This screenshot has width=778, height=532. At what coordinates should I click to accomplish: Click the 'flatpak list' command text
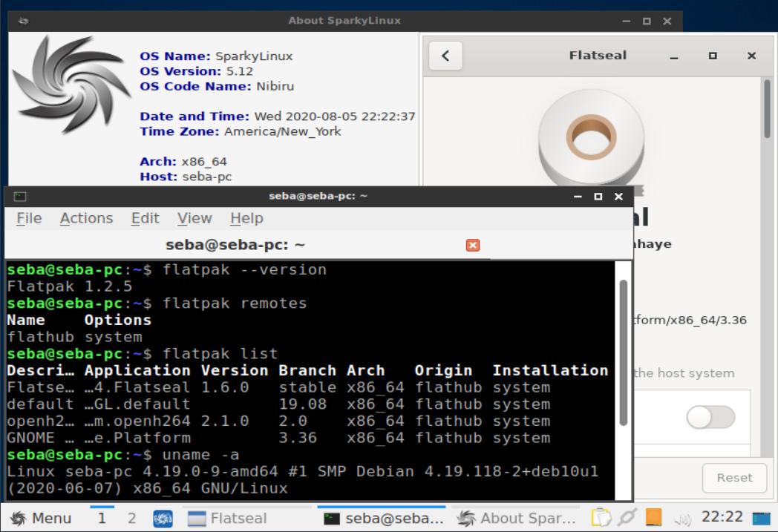click(x=220, y=354)
